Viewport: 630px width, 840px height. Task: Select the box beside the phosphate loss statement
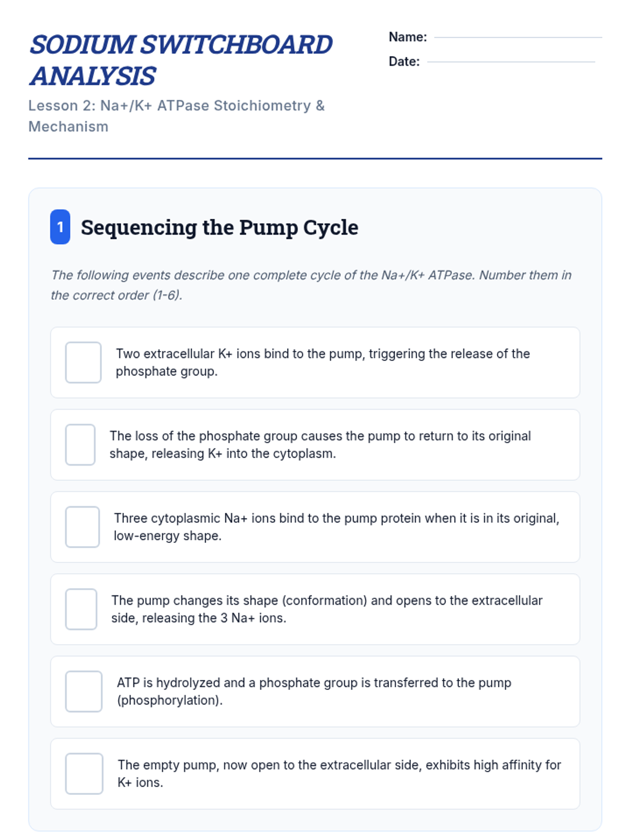click(80, 445)
